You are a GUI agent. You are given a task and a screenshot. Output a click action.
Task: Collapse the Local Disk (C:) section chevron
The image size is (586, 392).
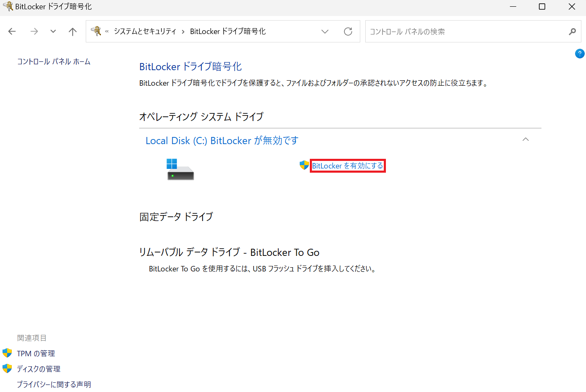point(525,139)
